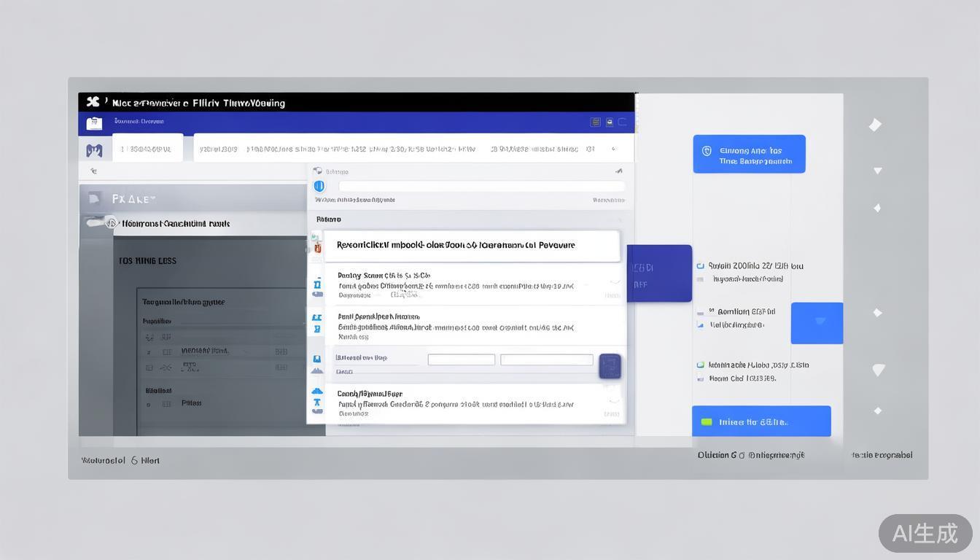Image resolution: width=980 pixels, height=560 pixels.
Task: Click the top white diamond icon in right strip
Action: 875,125
